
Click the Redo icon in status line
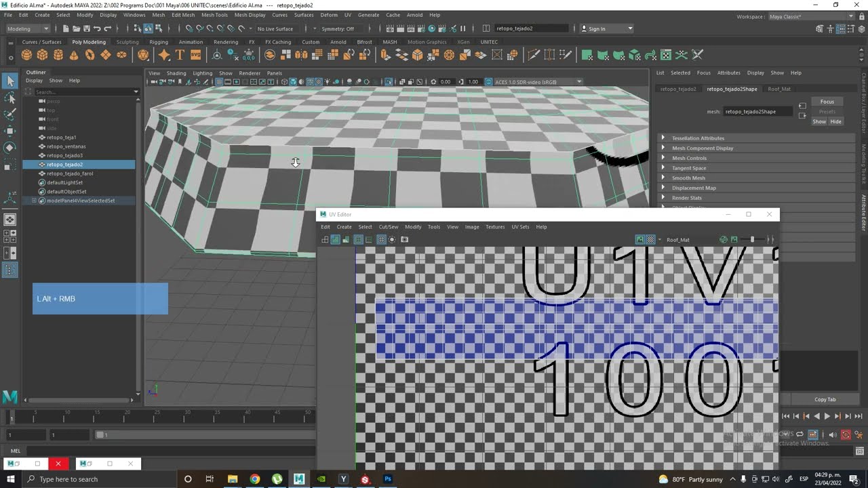coord(108,28)
